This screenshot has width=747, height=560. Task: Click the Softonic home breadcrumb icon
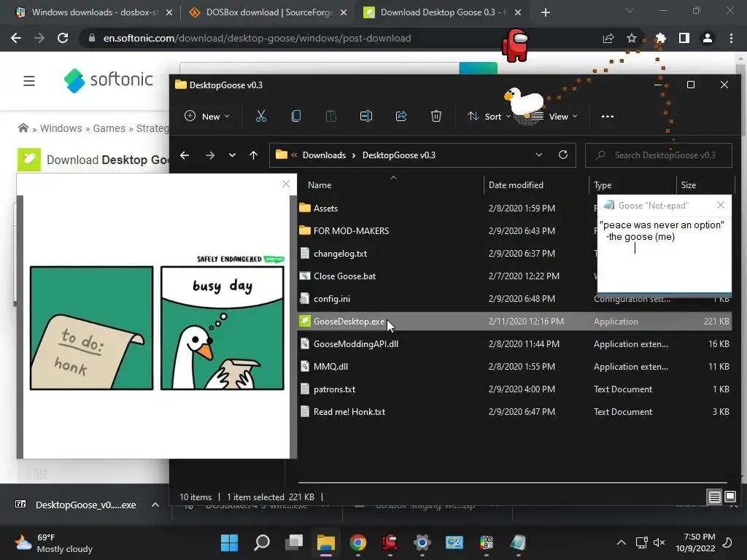coord(23,128)
